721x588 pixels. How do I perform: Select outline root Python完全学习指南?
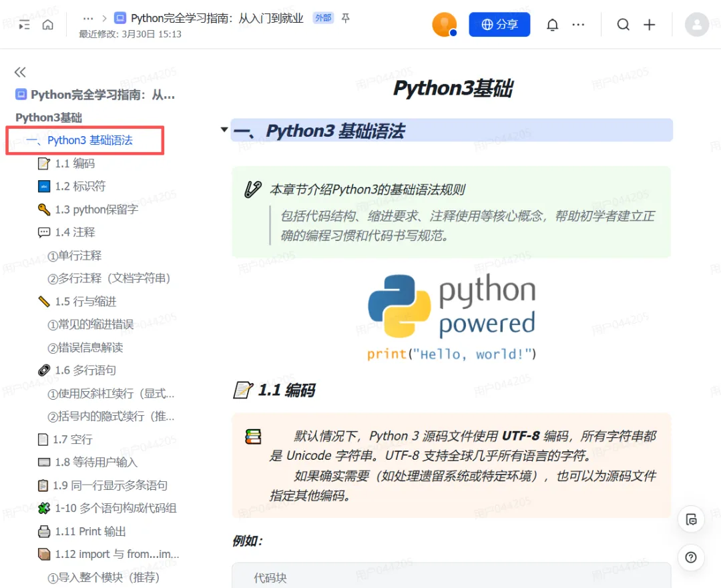tap(95, 95)
